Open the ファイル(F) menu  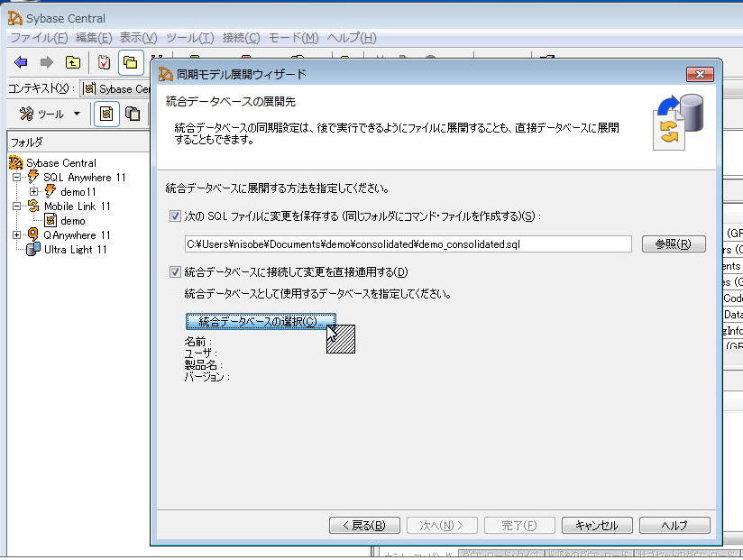(x=38, y=38)
